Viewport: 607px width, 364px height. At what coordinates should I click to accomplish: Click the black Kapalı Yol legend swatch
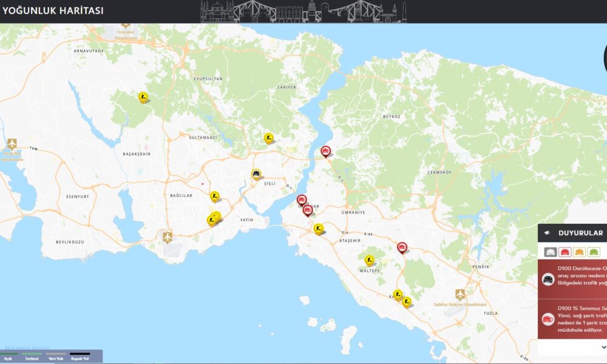pyautogui.click(x=78, y=354)
